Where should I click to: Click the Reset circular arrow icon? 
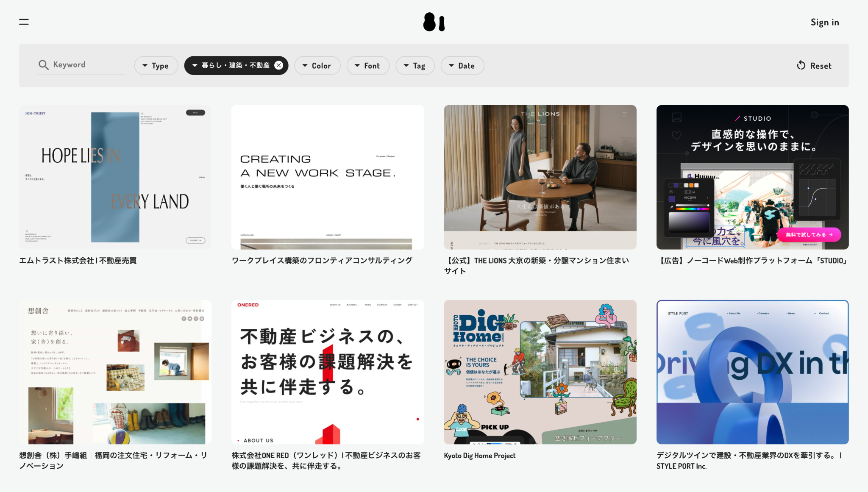[801, 65]
